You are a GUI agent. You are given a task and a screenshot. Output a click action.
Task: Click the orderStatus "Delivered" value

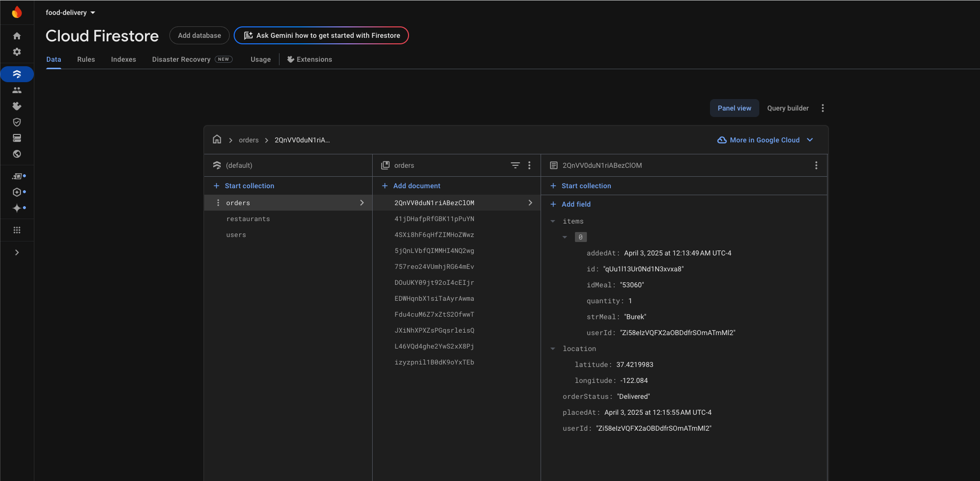[x=633, y=396]
